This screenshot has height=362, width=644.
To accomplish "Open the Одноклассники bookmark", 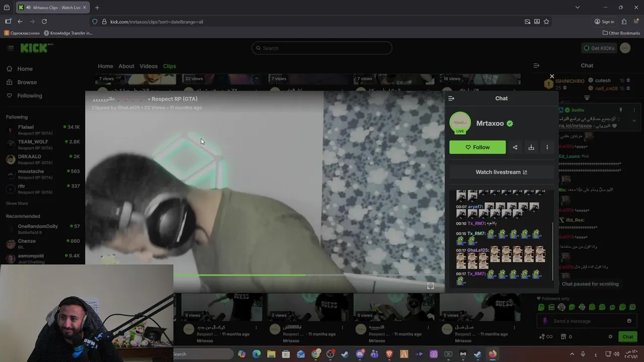I will [22, 33].
